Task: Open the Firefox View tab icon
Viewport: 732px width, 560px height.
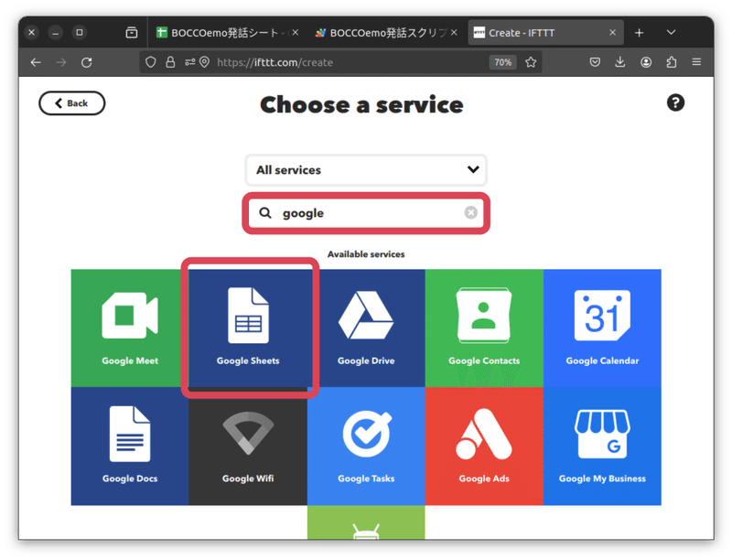Action: pyautogui.click(x=132, y=33)
